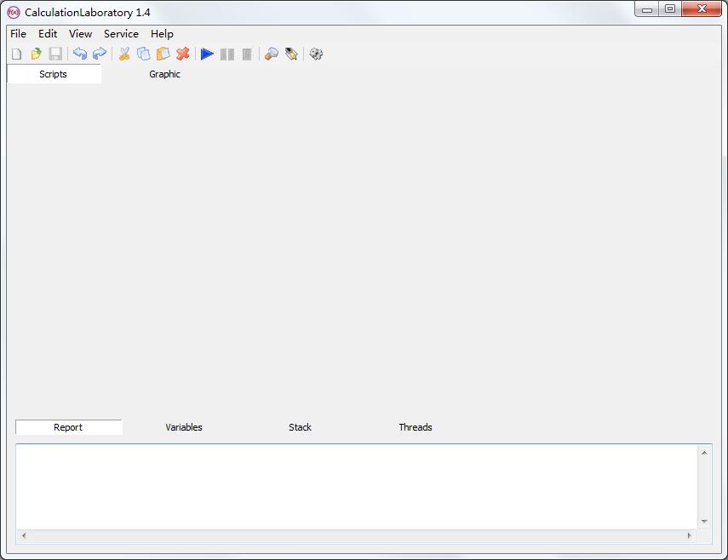
Task: Maximize the CalculationLaboratory window
Action: pyautogui.click(x=670, y=9)
